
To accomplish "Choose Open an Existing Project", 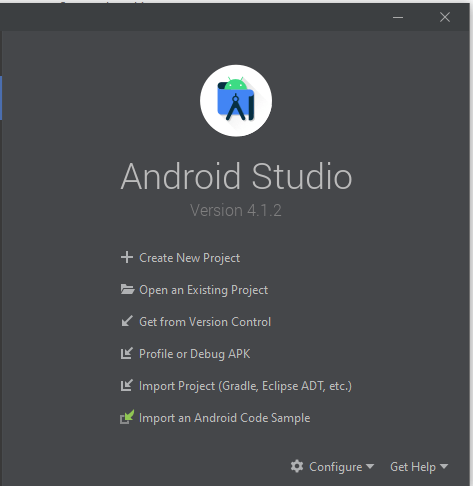I will (203, 290).
